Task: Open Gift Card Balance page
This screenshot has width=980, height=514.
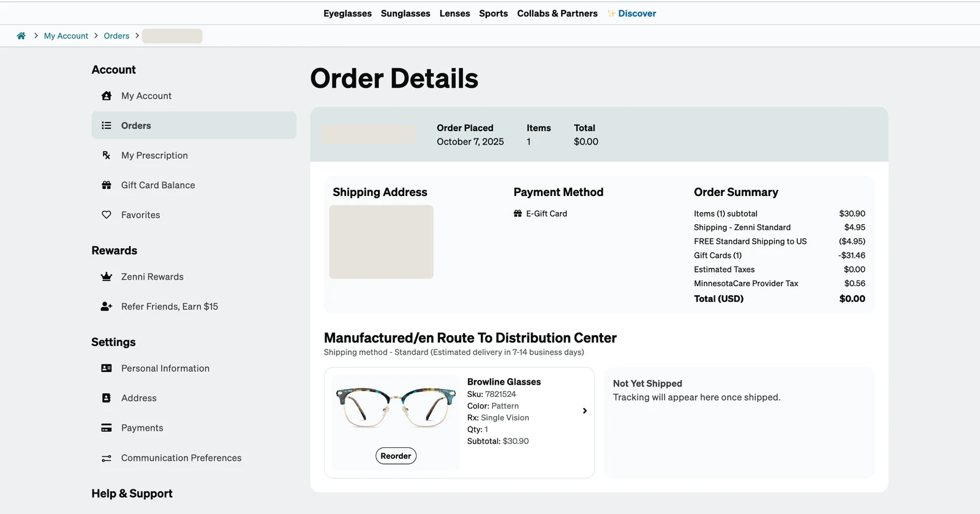Action: [x=158, y=185]
